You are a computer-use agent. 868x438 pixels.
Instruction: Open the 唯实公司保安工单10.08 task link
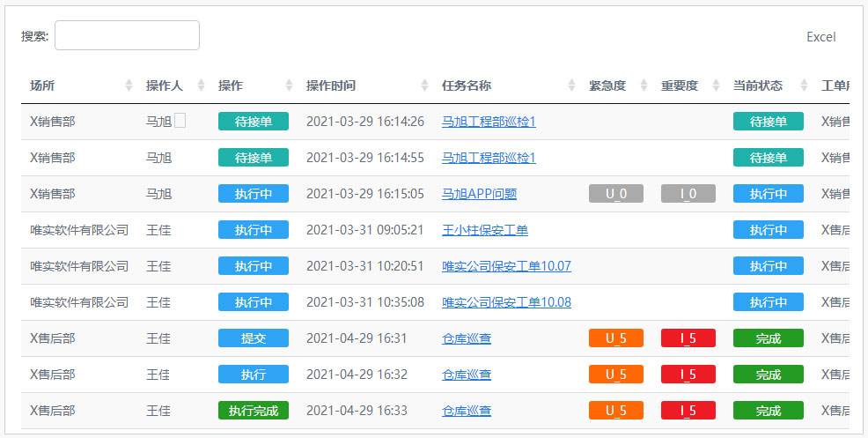pos(506,302)
